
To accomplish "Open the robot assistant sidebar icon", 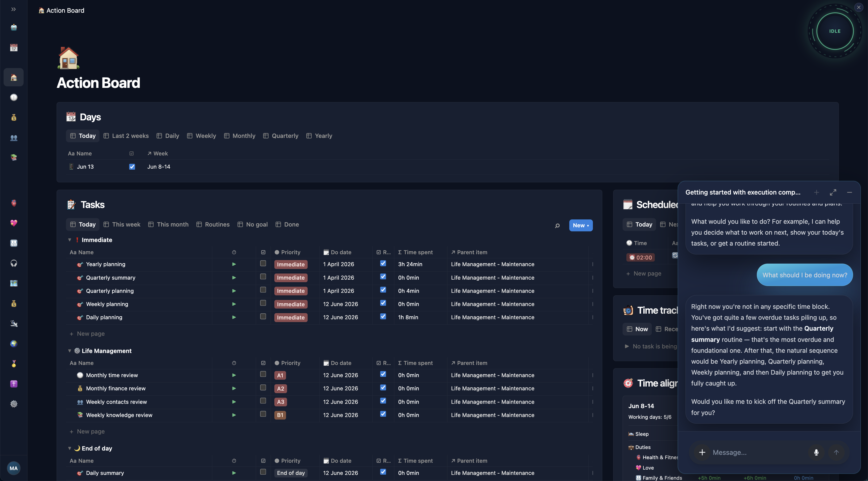I will 13,27.
